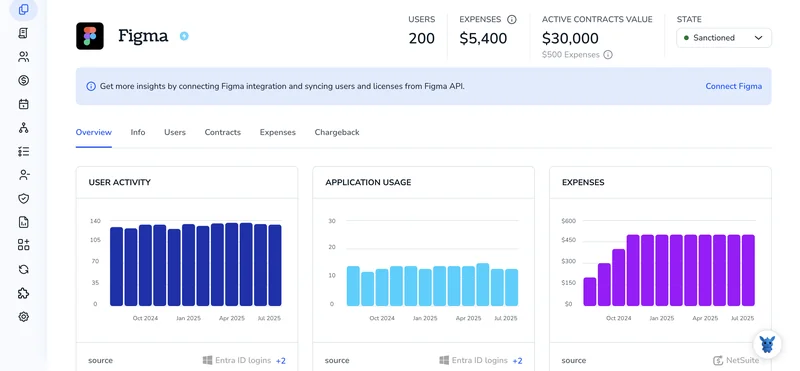Viewport: 800px width, 371px height.
Task: Click the $600 axis label in Expenses chart
Action: point(568,221)
